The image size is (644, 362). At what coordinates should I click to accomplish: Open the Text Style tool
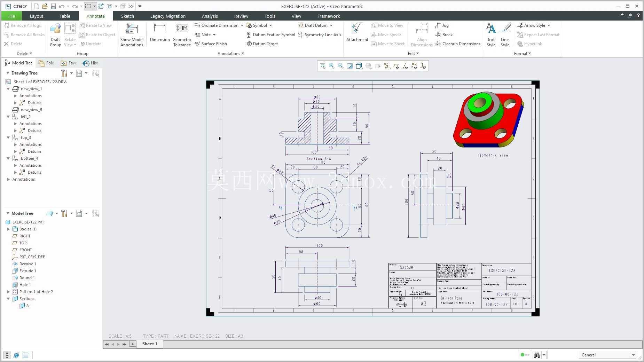(x=491, y=35)
